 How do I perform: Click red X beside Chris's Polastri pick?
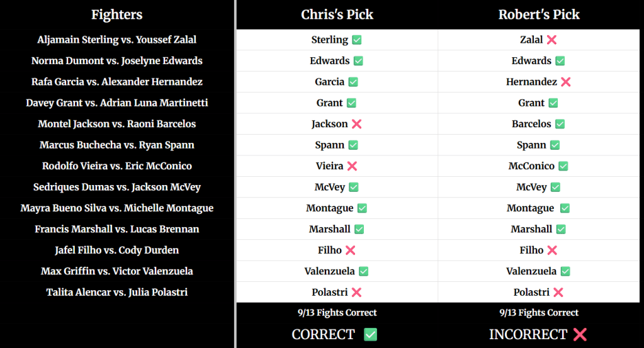[x=356, y=292]
